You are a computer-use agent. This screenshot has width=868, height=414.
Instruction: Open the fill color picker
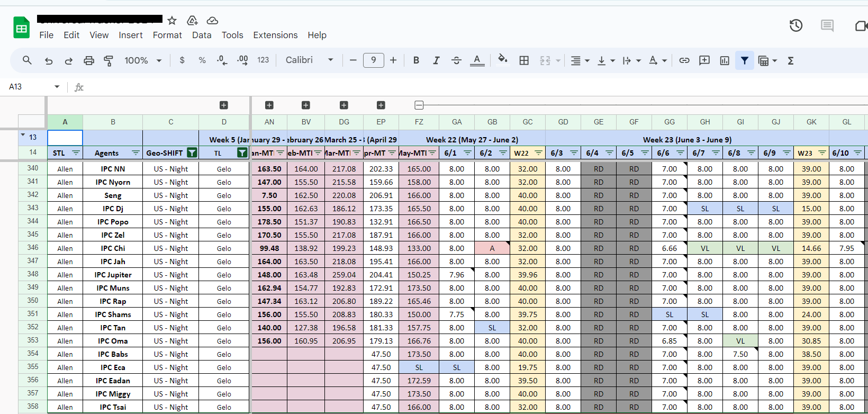pos(503,59)
